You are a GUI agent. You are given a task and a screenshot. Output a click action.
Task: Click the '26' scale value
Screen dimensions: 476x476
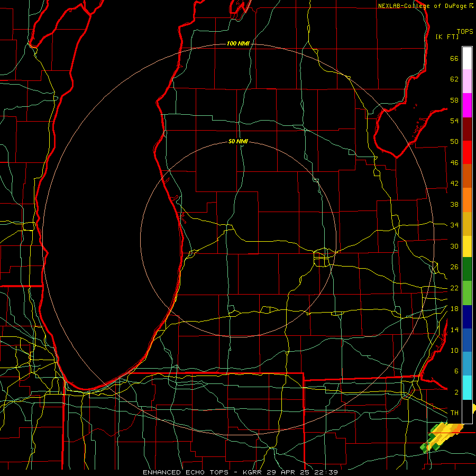[x=454, y=267]
